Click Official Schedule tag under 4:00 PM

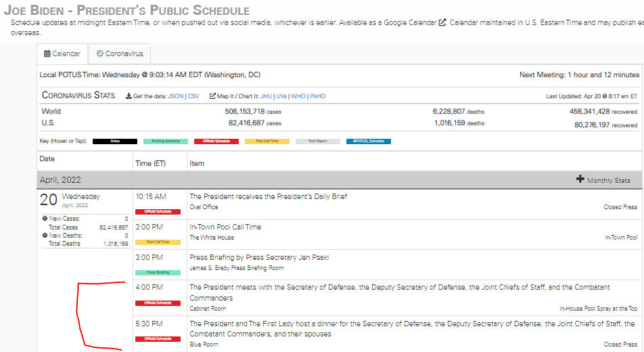click(158, 303)
